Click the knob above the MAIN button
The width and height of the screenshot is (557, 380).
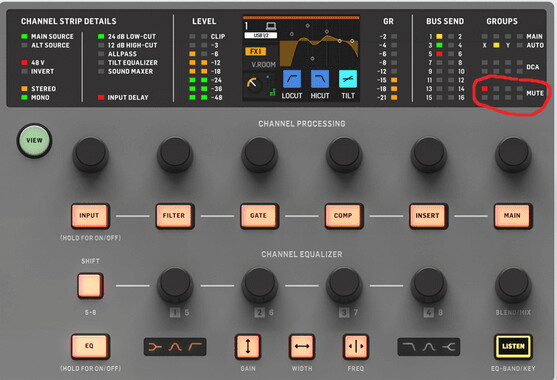(513, 154)
